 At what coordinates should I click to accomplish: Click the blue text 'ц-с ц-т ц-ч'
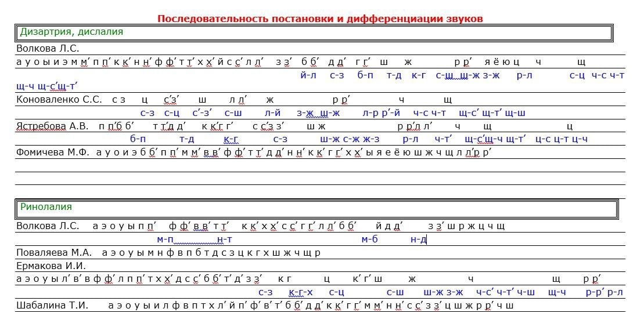click(562, 139)
